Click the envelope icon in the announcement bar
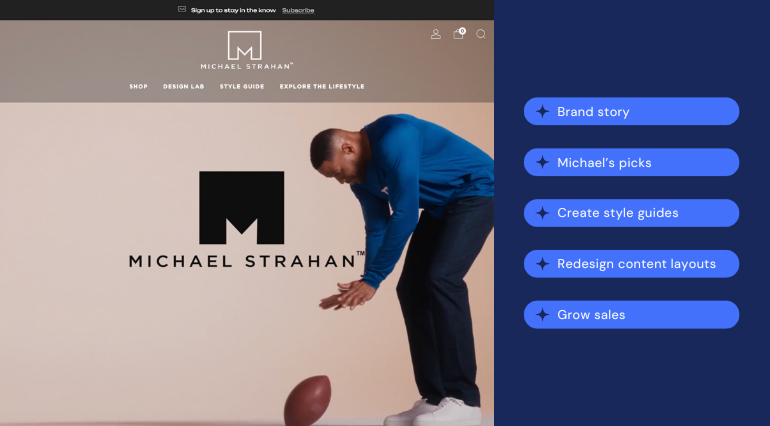The width and height of the screenshot is (770, 426). pyautogui.click(x=182, y=9)
